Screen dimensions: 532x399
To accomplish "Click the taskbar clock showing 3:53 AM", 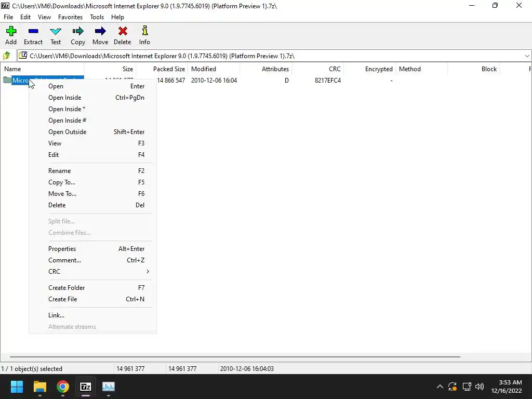I will click(x=507, y=387).
